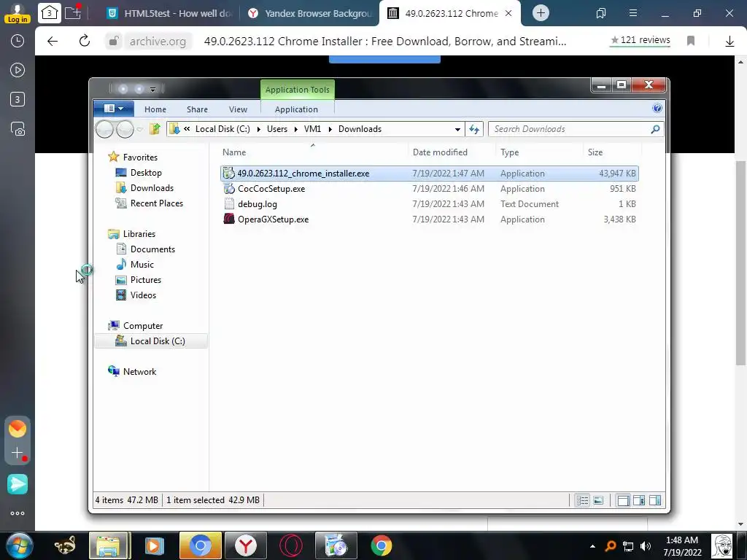747x560 pixels.
Task: Click the browser home tab icon
Action: click(x=50, y=13)
